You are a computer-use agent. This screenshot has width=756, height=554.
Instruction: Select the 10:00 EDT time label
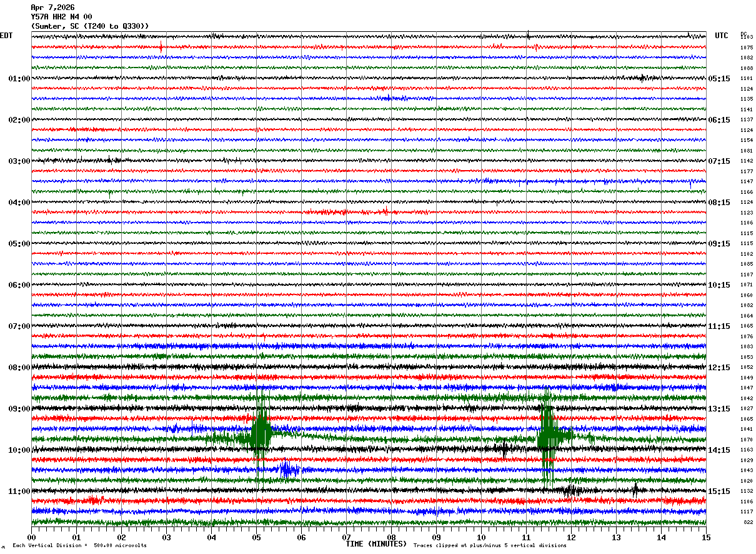coord(19,450)
